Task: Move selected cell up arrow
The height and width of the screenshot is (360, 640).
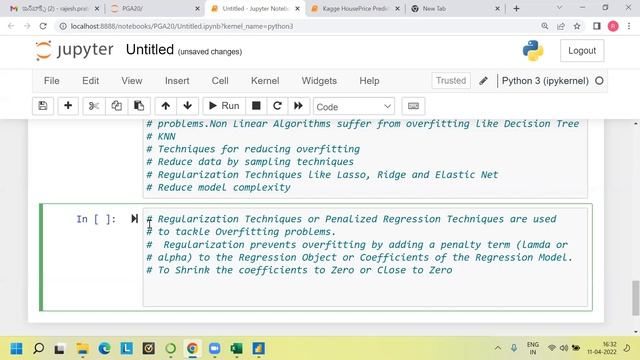Action: 165,106
